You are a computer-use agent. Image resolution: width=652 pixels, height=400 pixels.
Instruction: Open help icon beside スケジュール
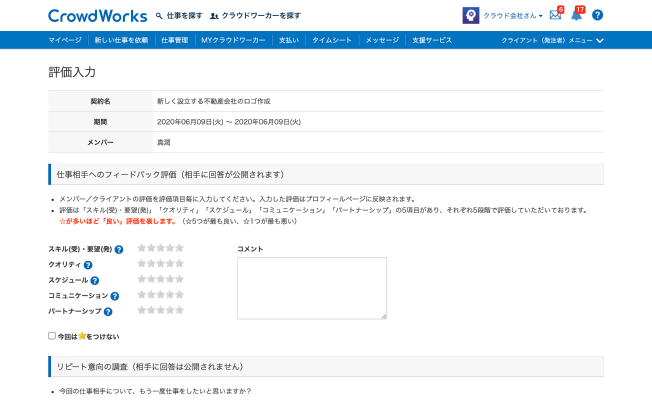96,281
